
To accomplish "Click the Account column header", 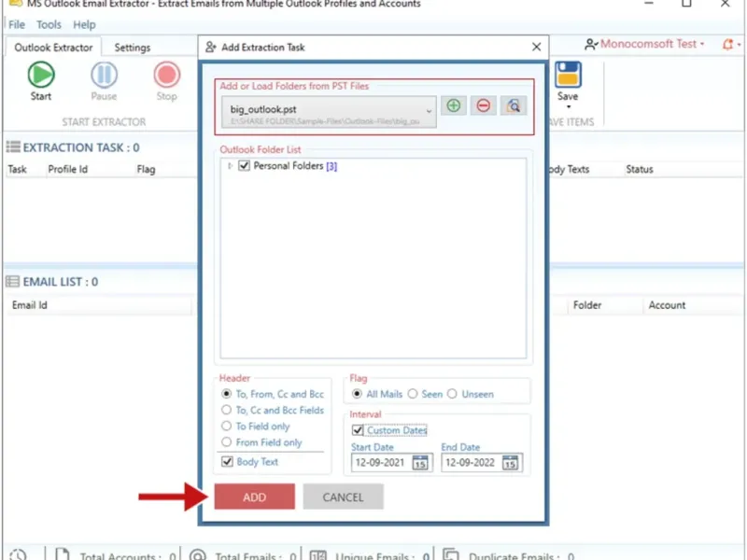I will [x=667, y=305].
